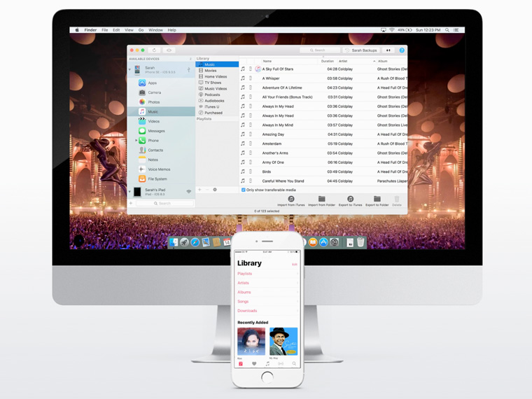Click Export to iTunes icon

(350, 199)
